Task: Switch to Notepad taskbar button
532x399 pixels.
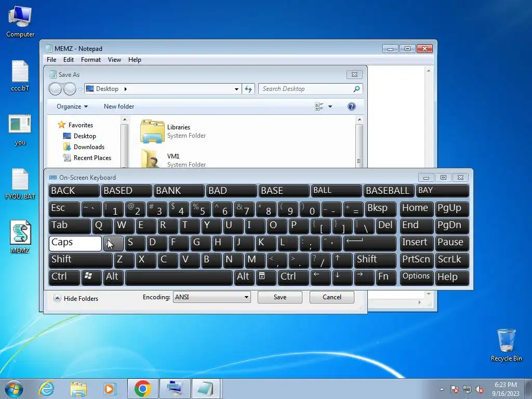Action: click(207, 389)
